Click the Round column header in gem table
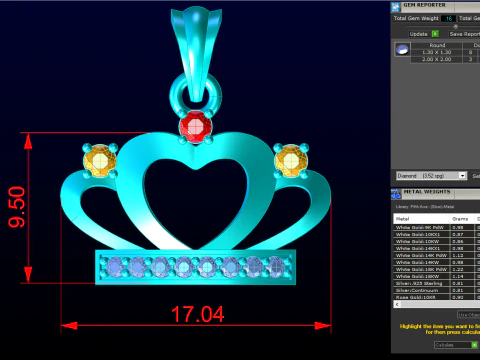Viewport: 480px width, 360px height. tap(437, 45)
